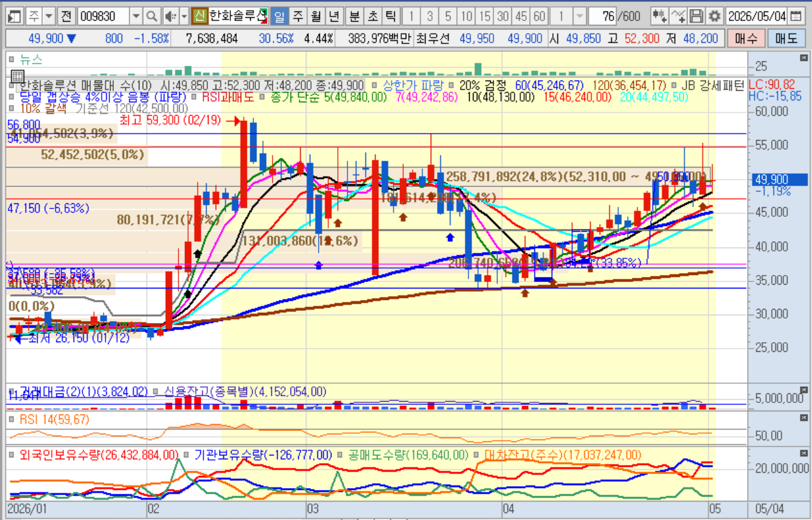Open the chart settings gear icon
This screenshot has width=812, height=520.
pos(714,16)
